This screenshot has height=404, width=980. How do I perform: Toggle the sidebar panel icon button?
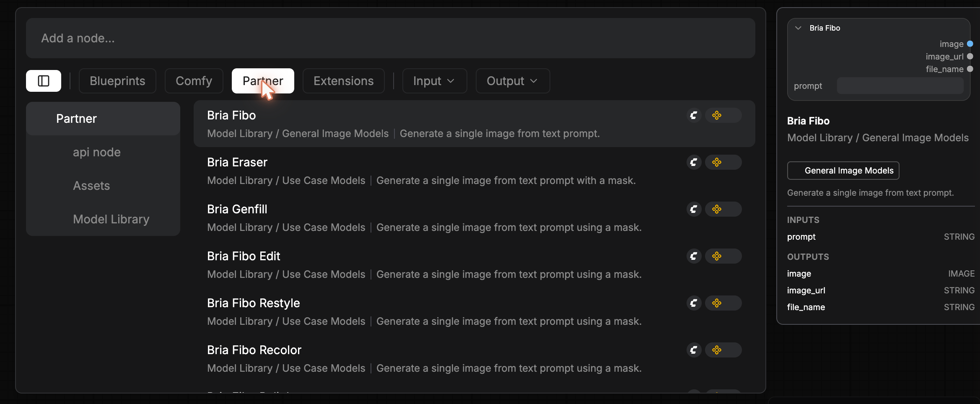click(44, 81)
